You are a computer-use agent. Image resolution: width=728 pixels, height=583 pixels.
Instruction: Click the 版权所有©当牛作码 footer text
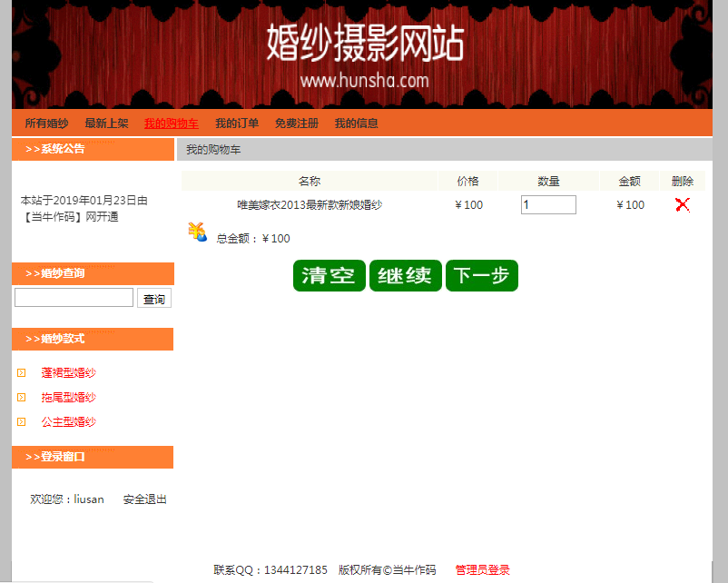point(388,570)
